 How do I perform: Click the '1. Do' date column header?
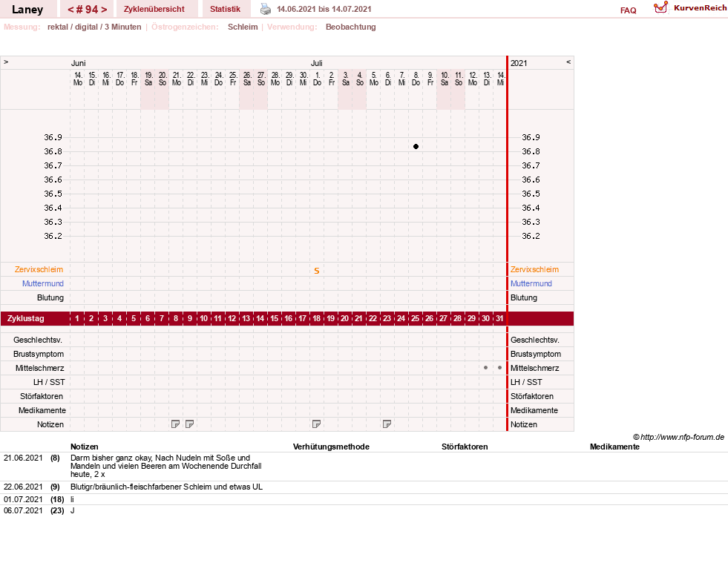tap(317, 79)
